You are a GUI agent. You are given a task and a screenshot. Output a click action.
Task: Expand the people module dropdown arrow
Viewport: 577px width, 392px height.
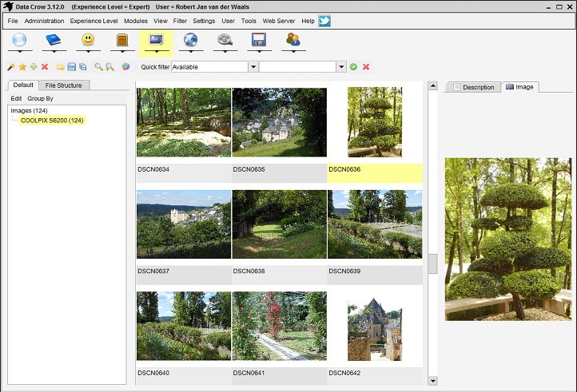293,51
